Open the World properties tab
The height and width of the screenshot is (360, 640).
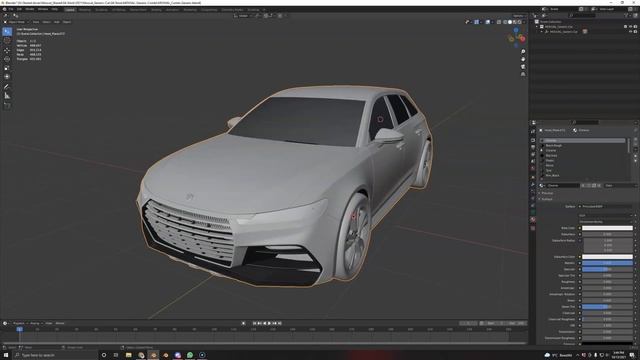(x=533, y=168)
